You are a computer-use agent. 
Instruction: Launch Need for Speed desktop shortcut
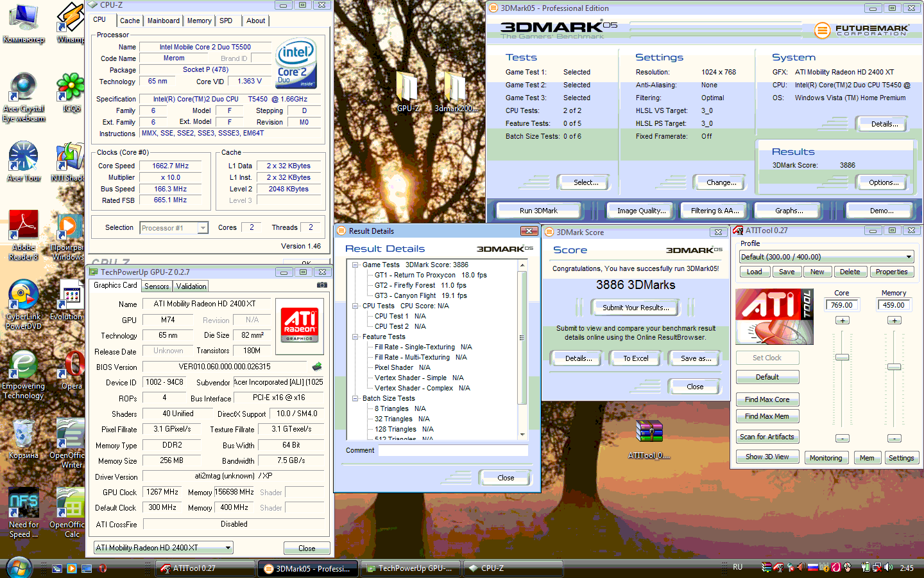(24, 513)
